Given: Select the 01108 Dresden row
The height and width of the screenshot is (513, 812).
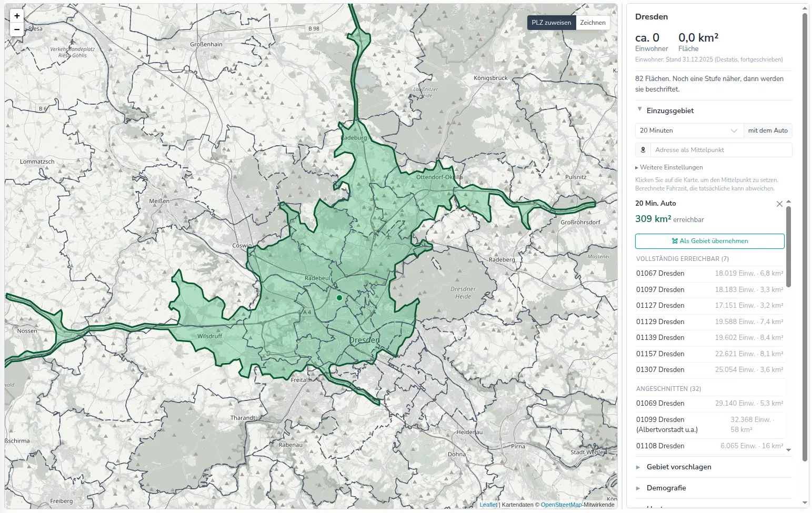Looking at the screenshot, I should (710, 446).
